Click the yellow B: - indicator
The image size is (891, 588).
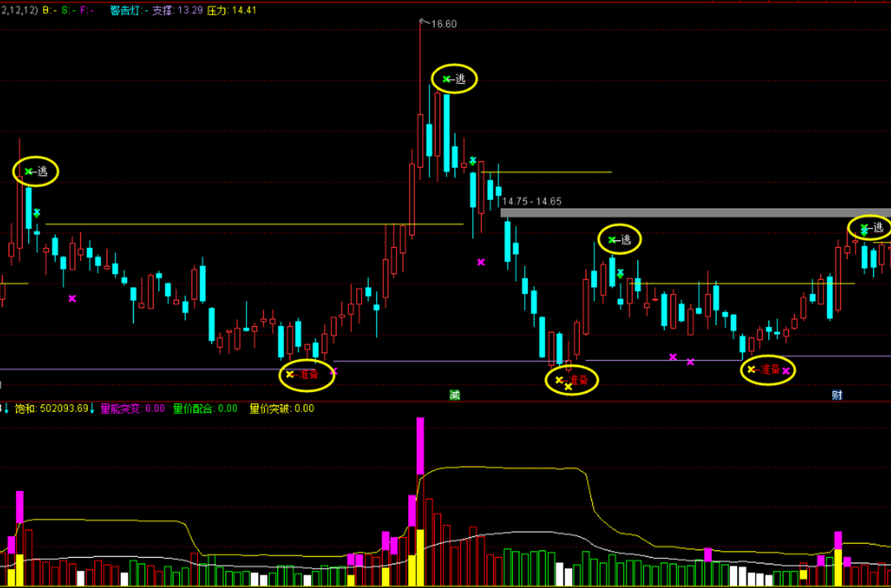[x=50, y=10]
